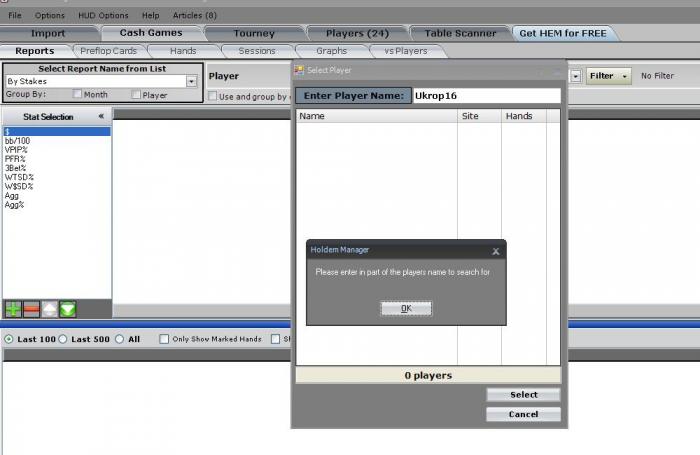Select the vs Players sub-tab

[x=406, y=51]
